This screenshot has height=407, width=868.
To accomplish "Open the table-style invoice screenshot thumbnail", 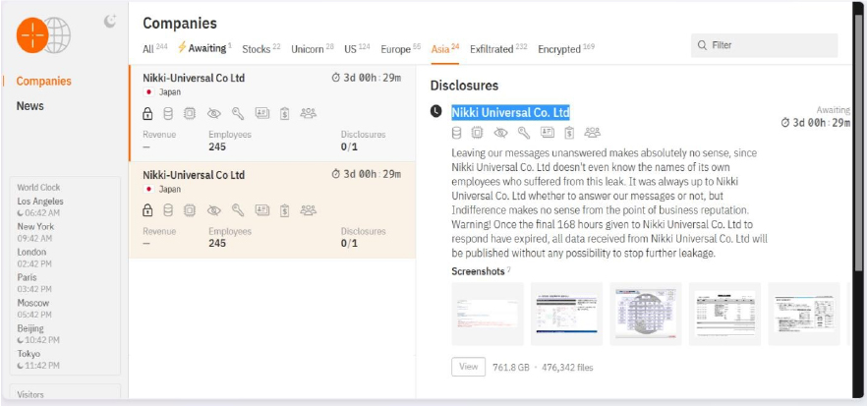I will tap(724, 314).
